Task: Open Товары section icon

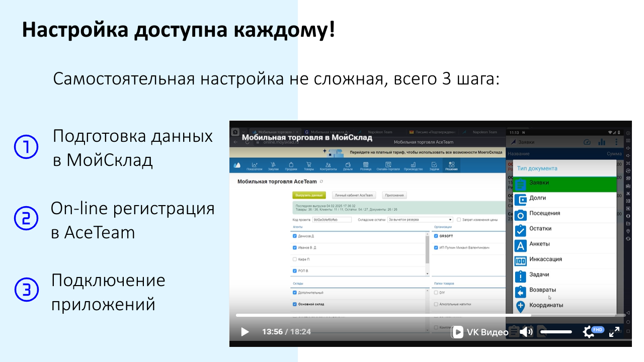Action: click(309, 166)
